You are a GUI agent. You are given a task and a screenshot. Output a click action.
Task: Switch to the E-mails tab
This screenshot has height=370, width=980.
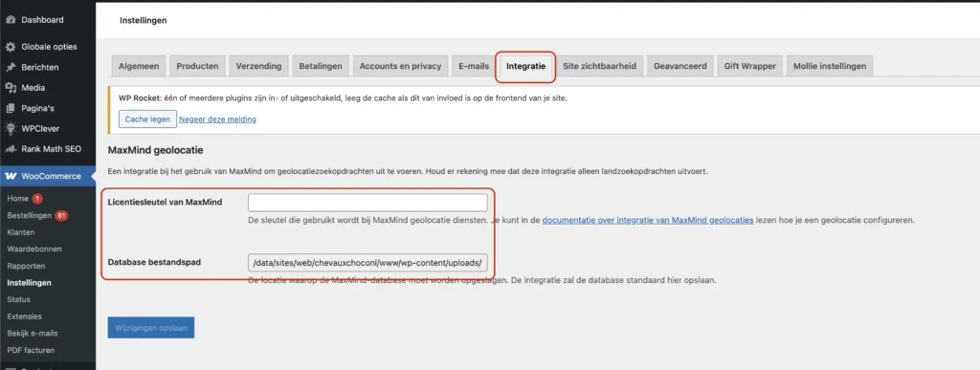click(x=474, y=66)
